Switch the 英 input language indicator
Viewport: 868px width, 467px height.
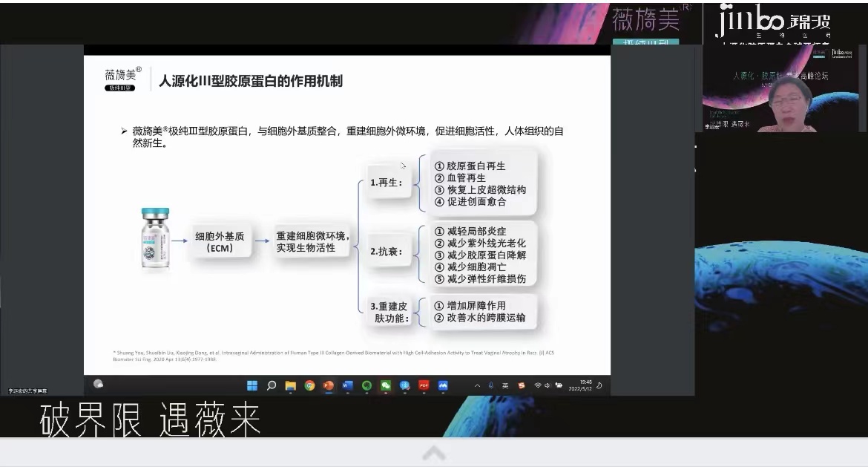point(505,385)
